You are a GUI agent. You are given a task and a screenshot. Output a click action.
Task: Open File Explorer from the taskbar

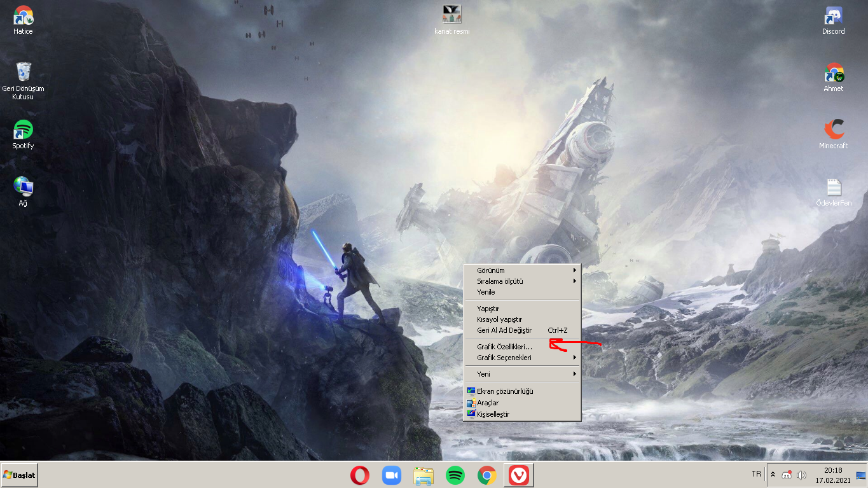coord(424,475)
